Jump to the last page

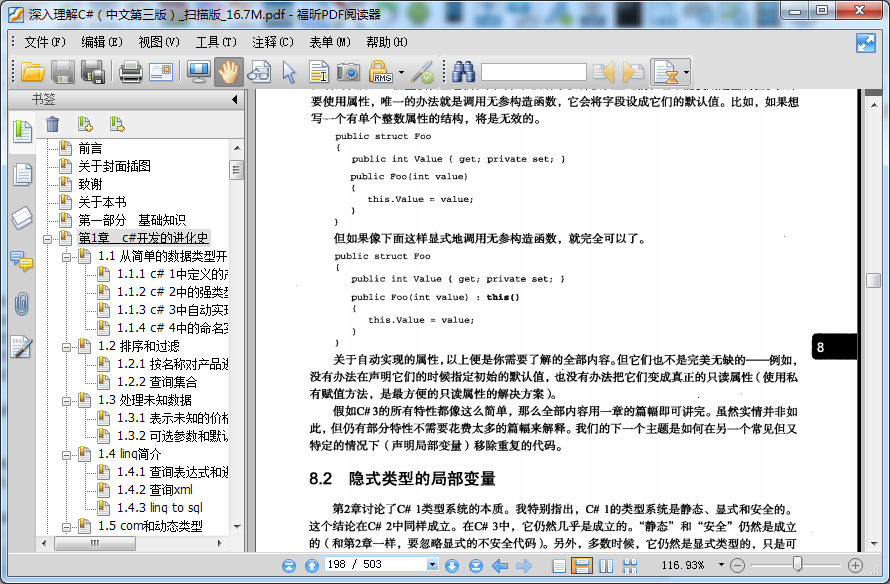(476, 565)
